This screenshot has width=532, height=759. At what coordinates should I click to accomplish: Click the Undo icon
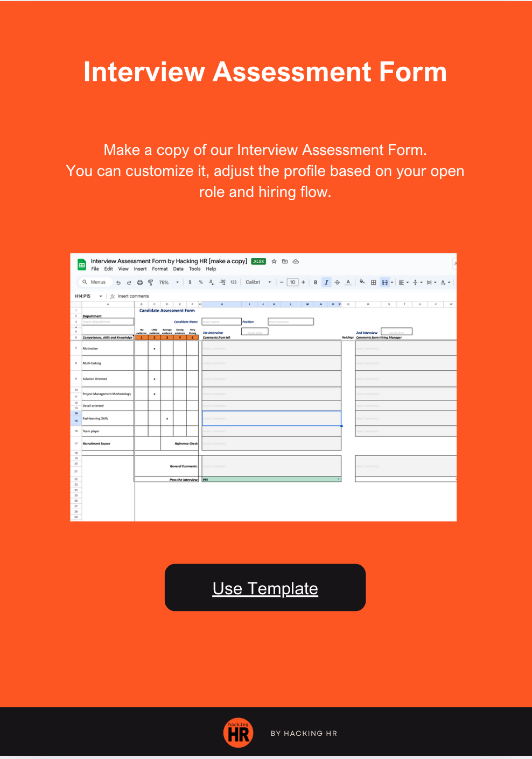(118, 282)
